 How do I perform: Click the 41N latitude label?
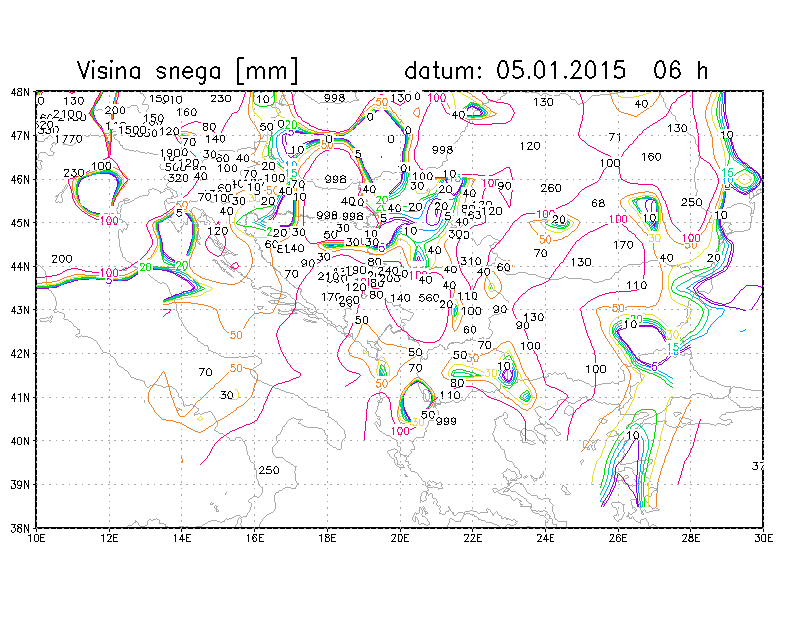(x=20, y=397)
